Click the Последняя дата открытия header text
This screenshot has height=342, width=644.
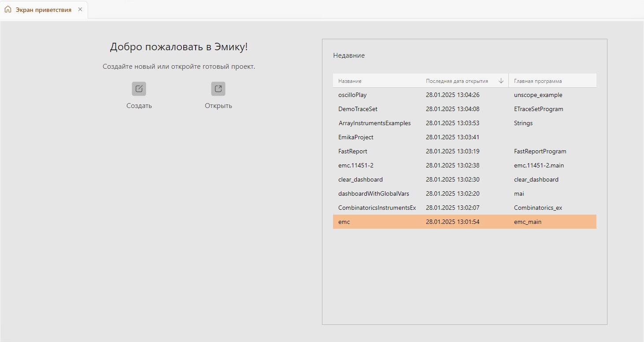coord(457,81)
